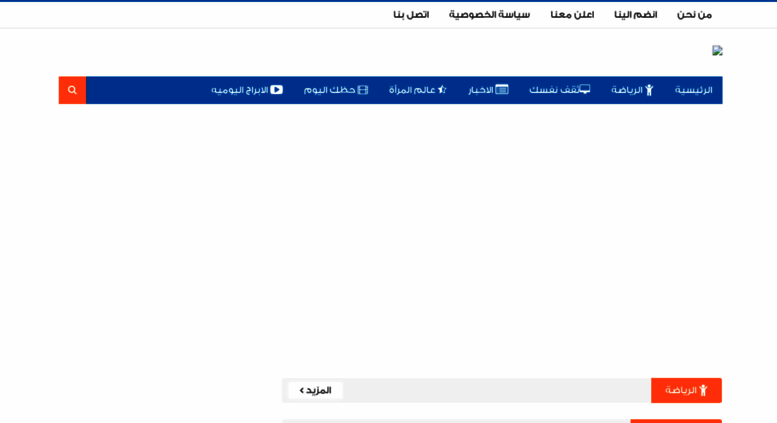The width and height of the screenshot is (777, 423).
Task: Open من نحن top link
Action: [694, 15]
